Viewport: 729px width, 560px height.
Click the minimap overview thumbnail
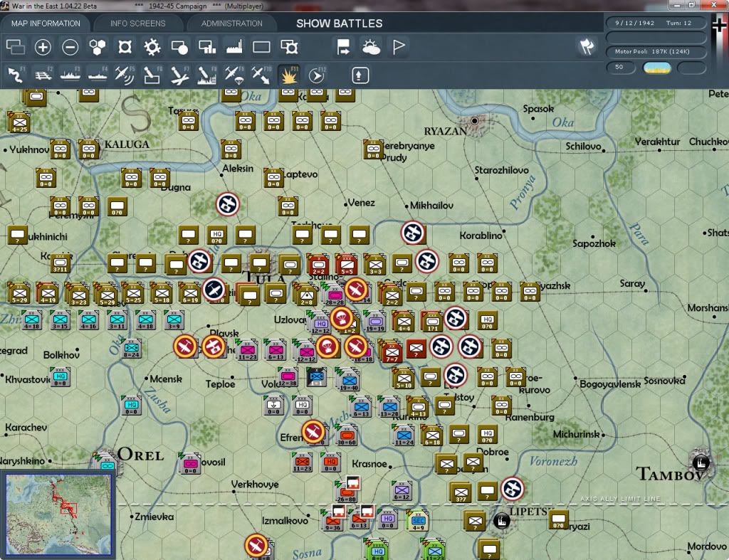pos(58,514)
